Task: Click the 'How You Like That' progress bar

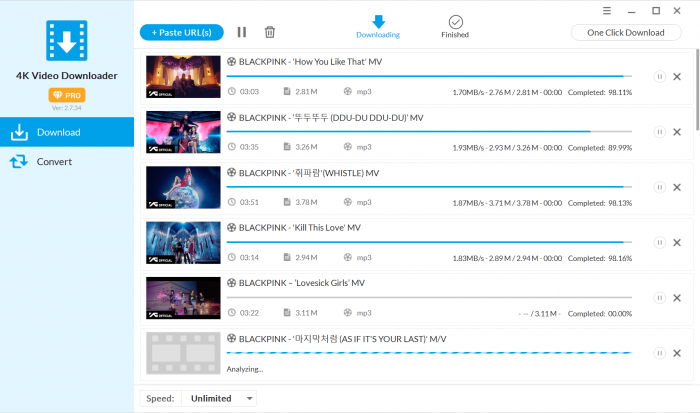Action: point(428,76)
